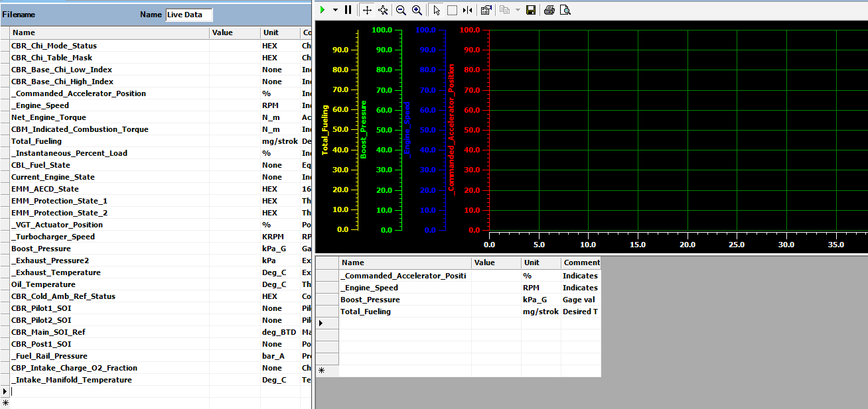
Task: Save the chart with floppy icon
Action: (530, 10)
